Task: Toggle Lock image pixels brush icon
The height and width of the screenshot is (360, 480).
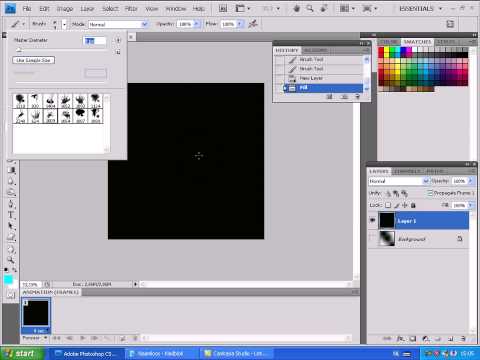Action: click(x=397, y=205)
